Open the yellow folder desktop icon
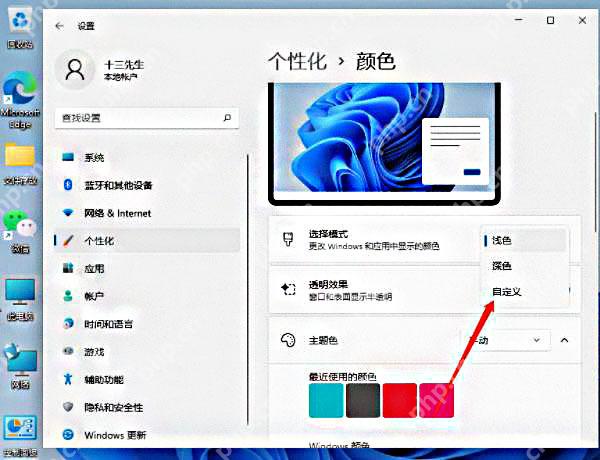Image resolution: width=600 pixels, height=460 pixels. tap(20, 165)
